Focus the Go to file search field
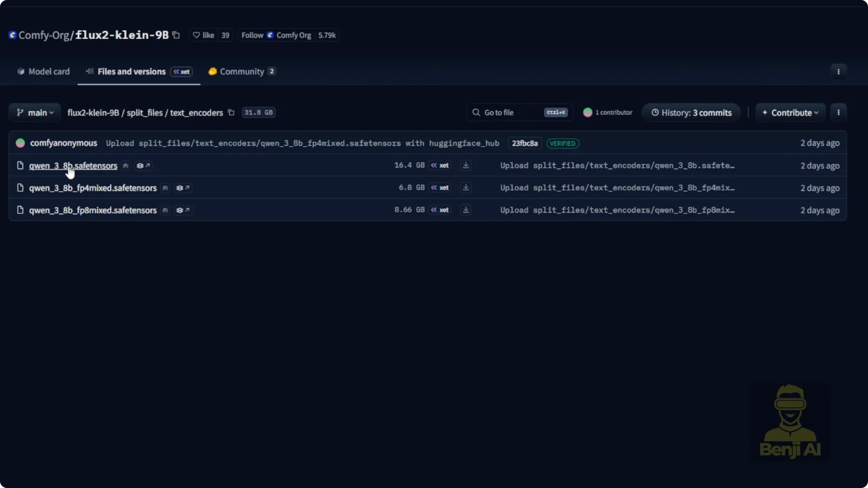 pyautogui.click(x=506, y=113)
